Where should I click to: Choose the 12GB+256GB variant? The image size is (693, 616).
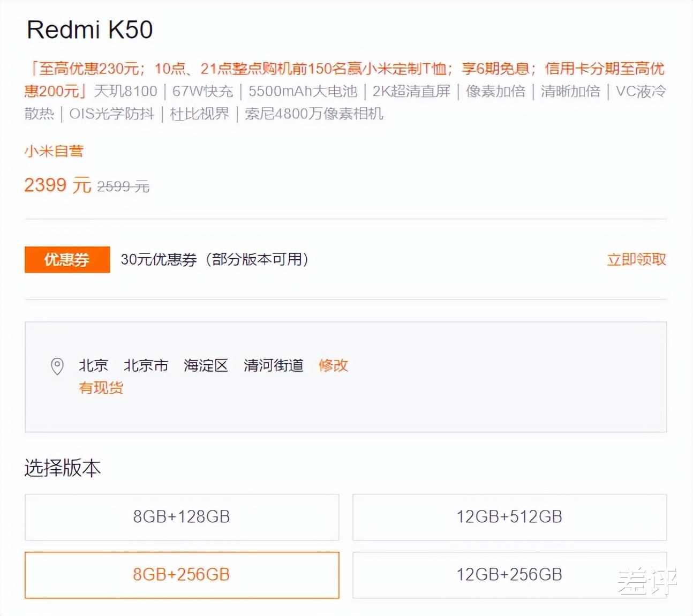coord(509,575)
